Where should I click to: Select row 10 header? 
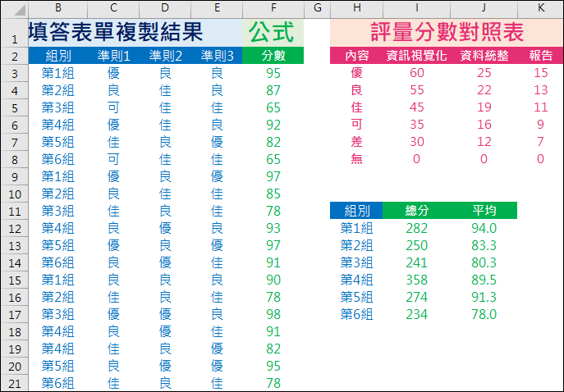tap(15, 194)
